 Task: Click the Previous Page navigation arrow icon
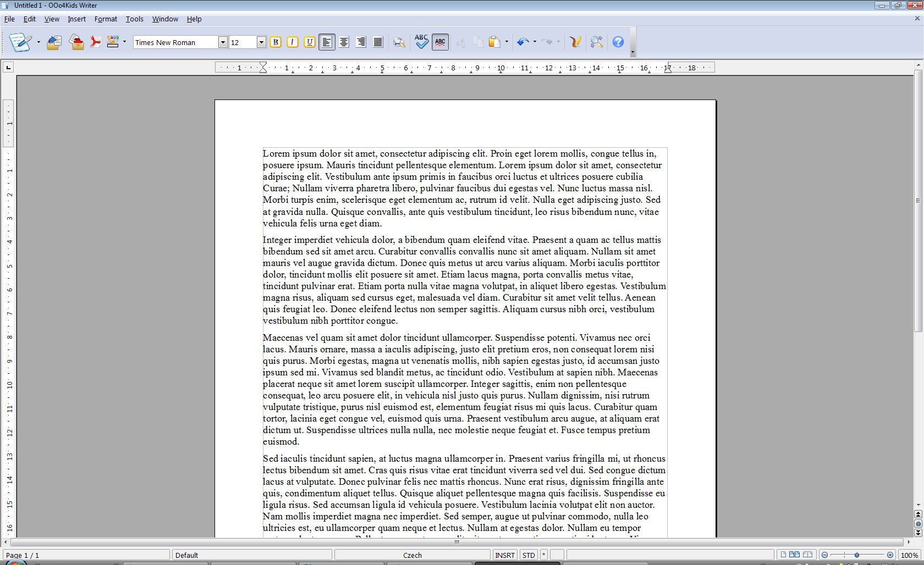(x=918, y=514)
